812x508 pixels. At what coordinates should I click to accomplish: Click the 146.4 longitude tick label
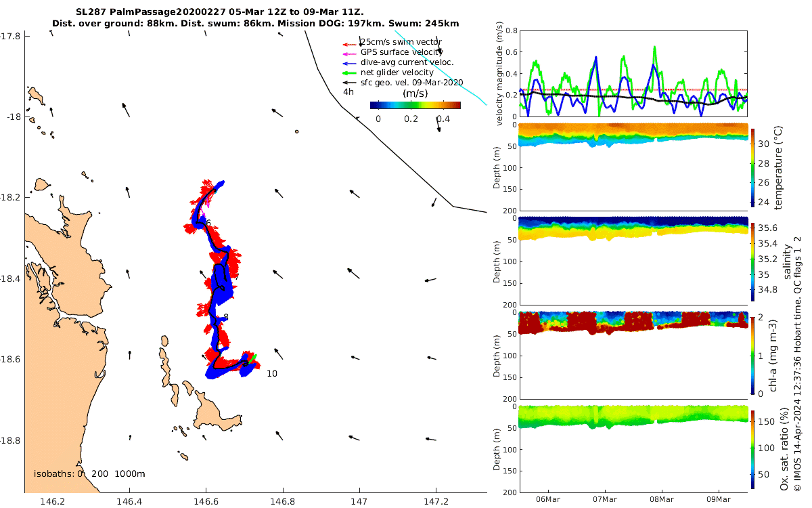point(129,501)
